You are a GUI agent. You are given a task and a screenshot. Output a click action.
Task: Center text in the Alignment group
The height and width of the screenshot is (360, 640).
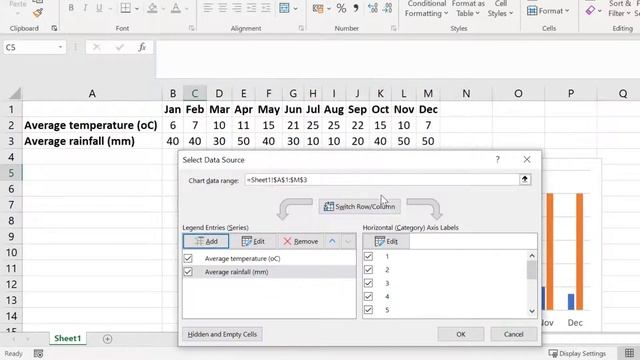point(222,8)
